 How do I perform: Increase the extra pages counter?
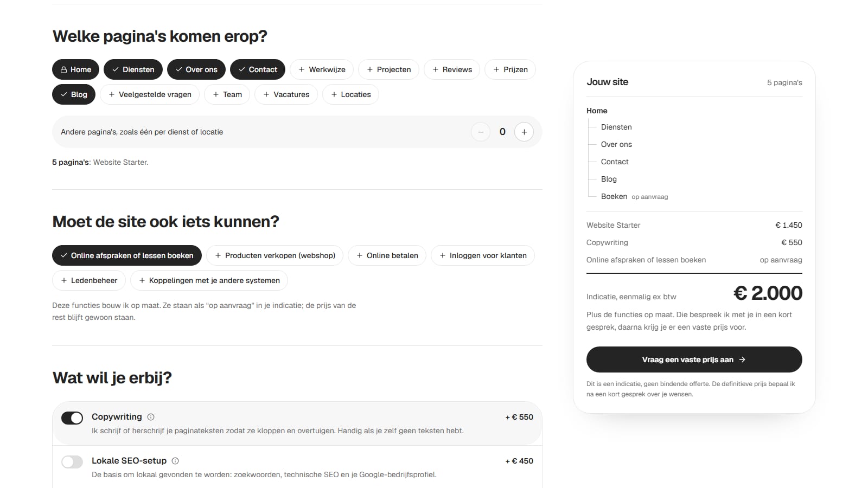(x=524, y=132)
